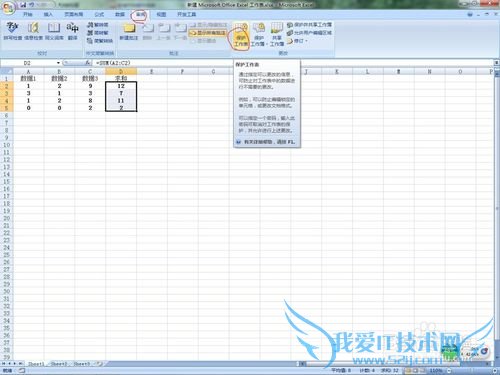Viewport: 500px width, 375px height.
Task: Toggle the 显示所有批注 show all comments button
Action: pos(208,33)
